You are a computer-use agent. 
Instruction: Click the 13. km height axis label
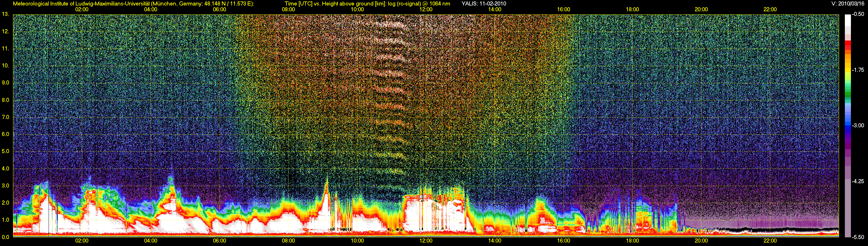[x=5, y=14]
